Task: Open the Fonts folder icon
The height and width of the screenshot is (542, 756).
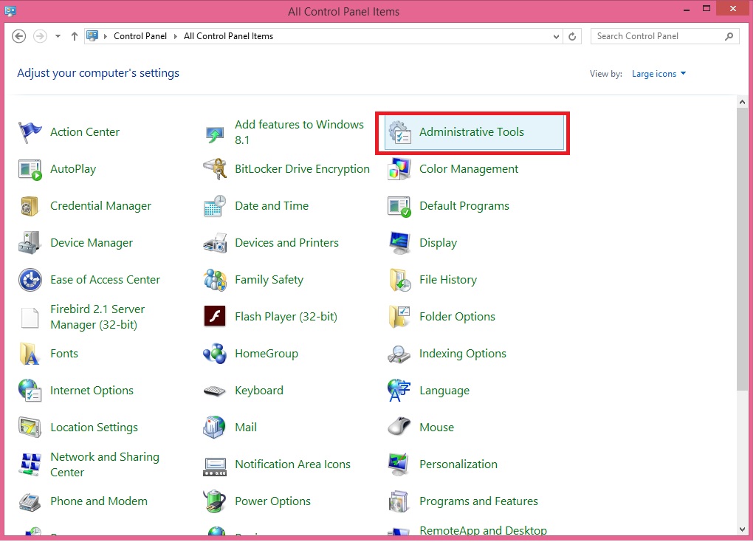Action: [x=30, y=354]
